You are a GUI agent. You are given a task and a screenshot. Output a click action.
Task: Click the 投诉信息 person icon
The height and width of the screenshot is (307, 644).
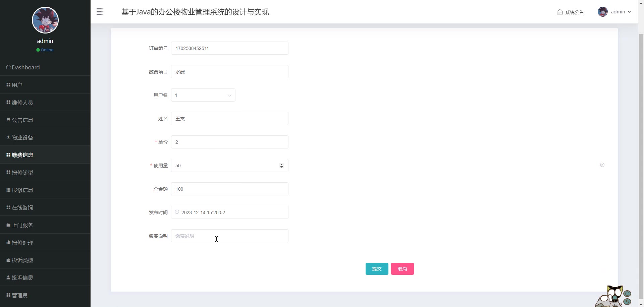click(8, 278)
